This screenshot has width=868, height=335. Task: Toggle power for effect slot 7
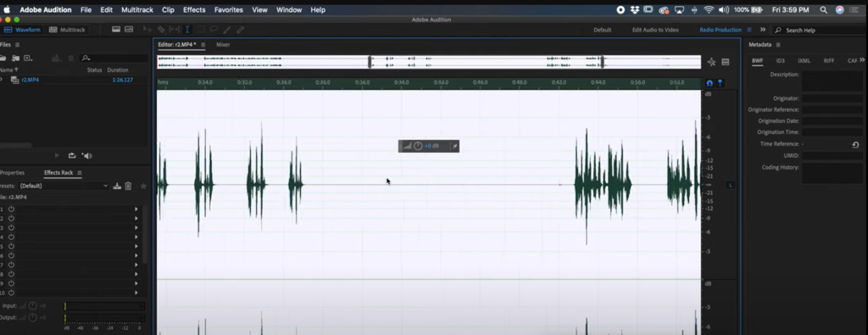coord(11,265)
